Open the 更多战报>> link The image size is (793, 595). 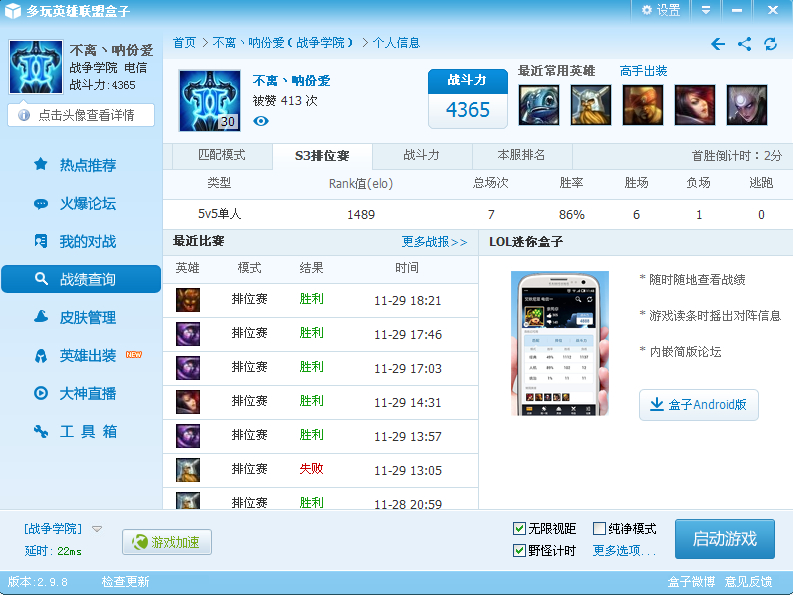[x=434, y=242]
